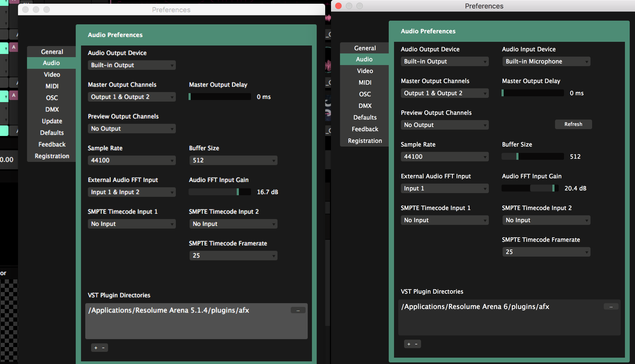
Task: Click the plus button under the Arena 6 plugin directory list
Action: click(x=409, y=344)
